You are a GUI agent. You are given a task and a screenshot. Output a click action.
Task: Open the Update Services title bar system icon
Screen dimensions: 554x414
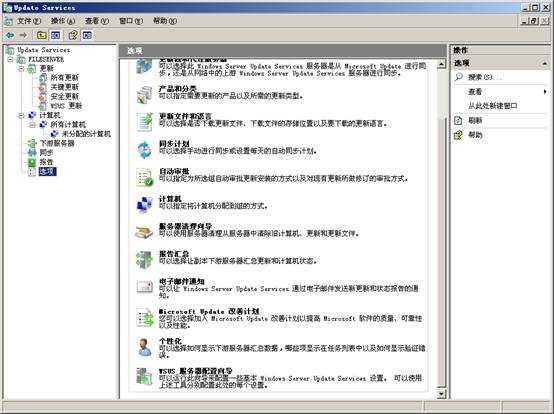[8, 7]
